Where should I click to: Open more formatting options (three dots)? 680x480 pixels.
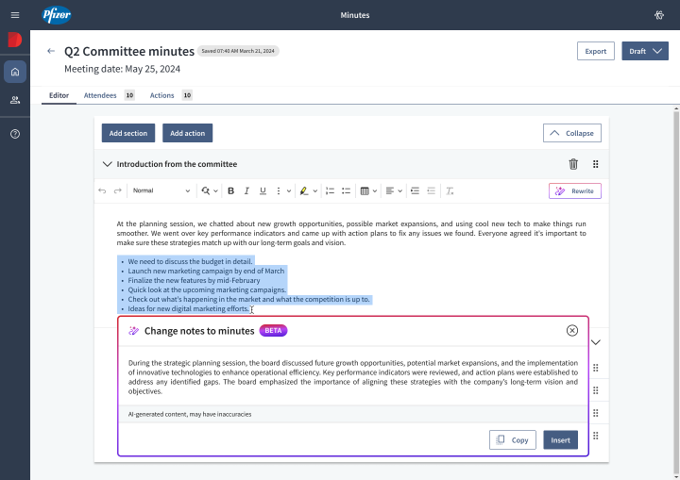278,191
